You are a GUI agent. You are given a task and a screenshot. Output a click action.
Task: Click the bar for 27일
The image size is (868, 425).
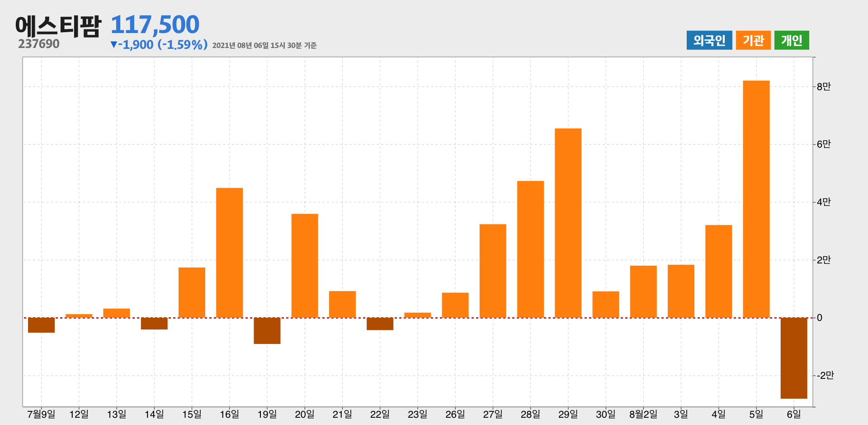[493, 271]
